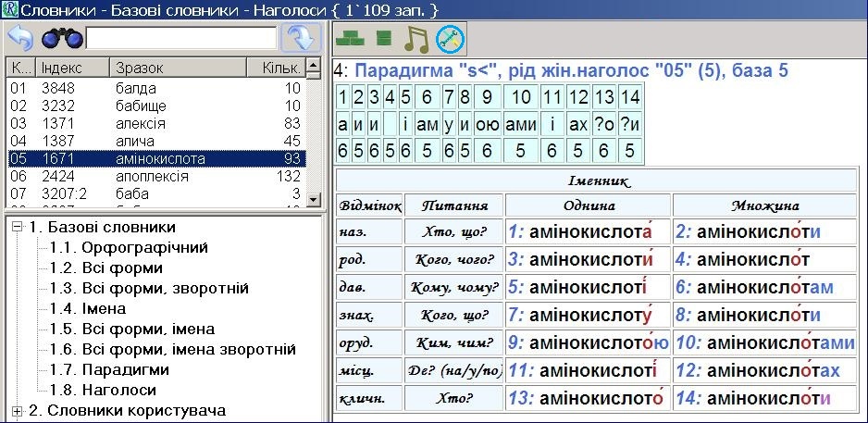The width and height of the screenshot is (868, 423).
Task: Click the blue back arrow icon
Action: tap(21, 39)
